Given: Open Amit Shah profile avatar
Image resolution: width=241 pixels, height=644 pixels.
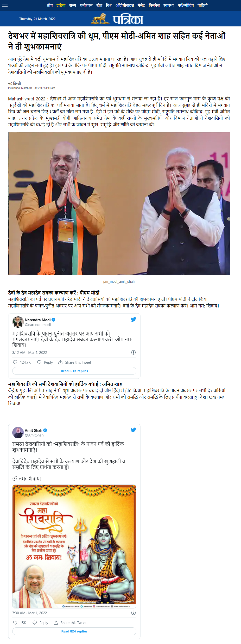Looking at the screenshot, I should pyautogui.click(x=18, y=433).
